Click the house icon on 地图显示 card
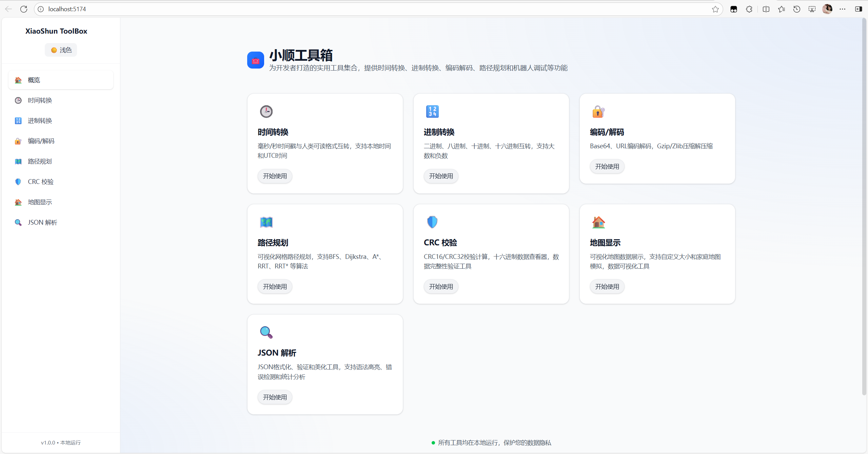The image size is (868, 454). pyautogui.click(x=598, y=222)
